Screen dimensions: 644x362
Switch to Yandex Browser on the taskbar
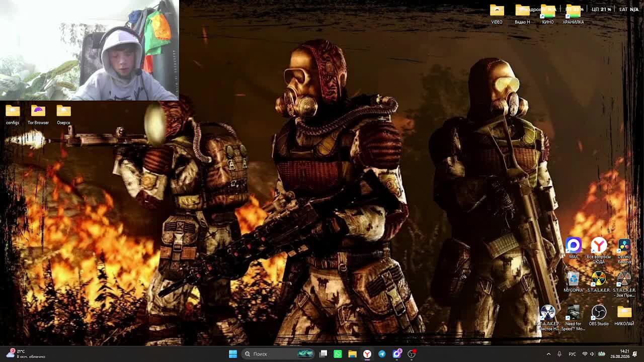point(367,354)
